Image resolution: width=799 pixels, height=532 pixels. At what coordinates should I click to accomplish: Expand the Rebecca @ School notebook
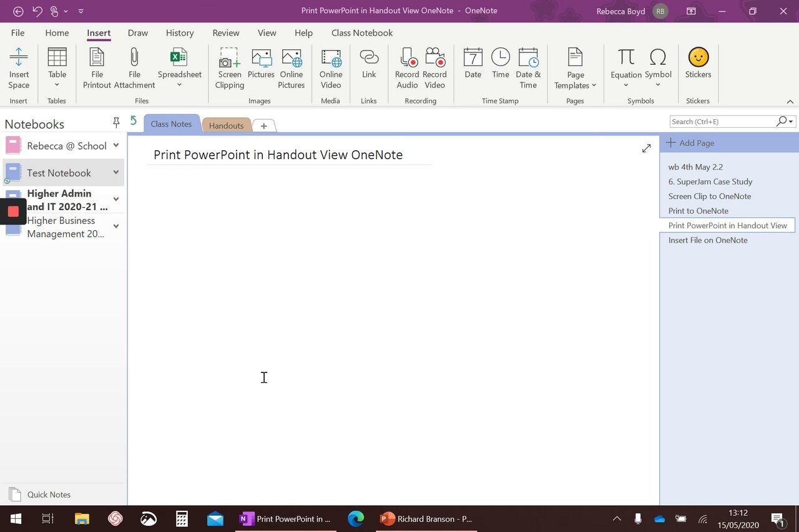click(x=116, y=146)
